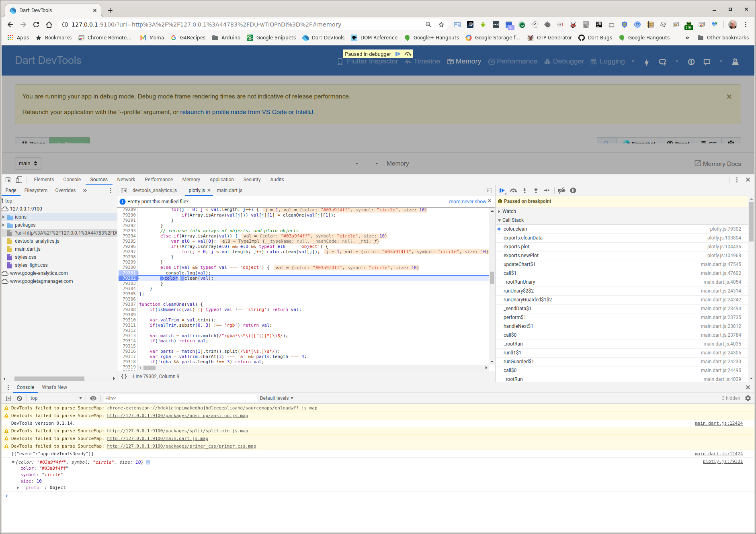Toggle deactivate breakpoints
The image size is (756, 534).
pyautogui.click(x=562, y=190)
